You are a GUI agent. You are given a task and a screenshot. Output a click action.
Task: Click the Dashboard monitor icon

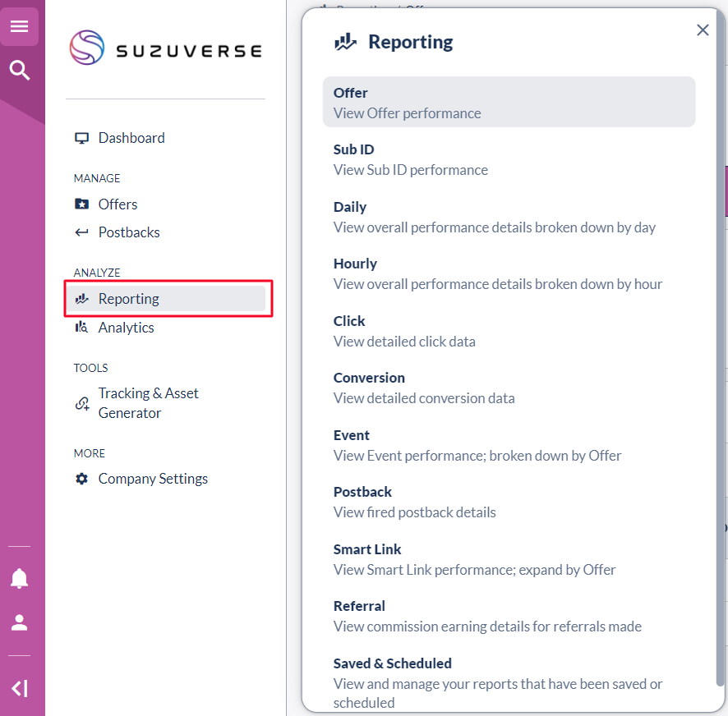[81, 138]
